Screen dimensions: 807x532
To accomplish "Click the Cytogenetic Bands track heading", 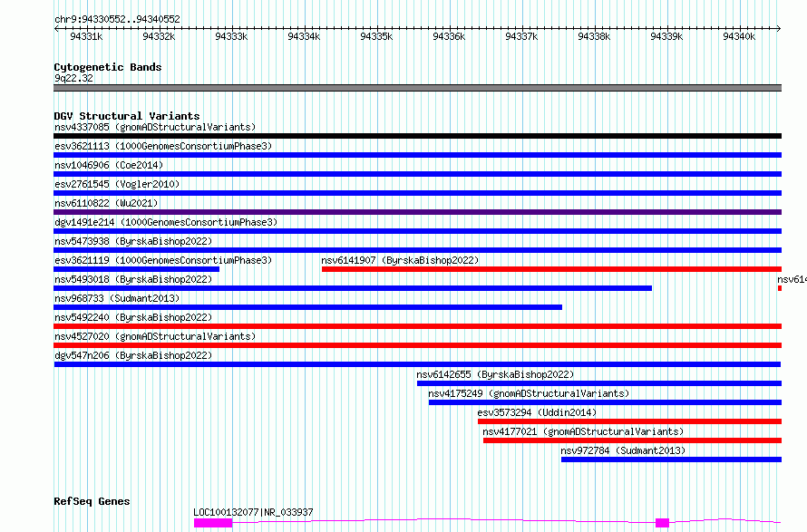I will [108, 67].
